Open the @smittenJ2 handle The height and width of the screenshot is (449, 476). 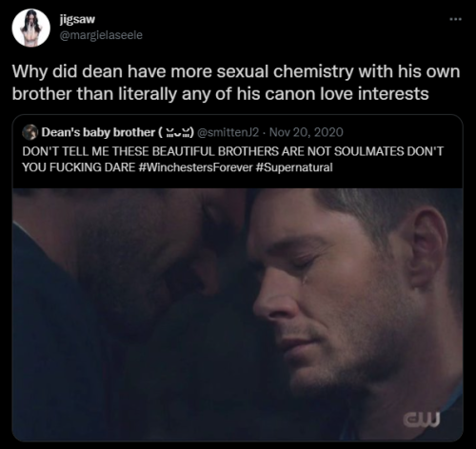pos(228,132)
